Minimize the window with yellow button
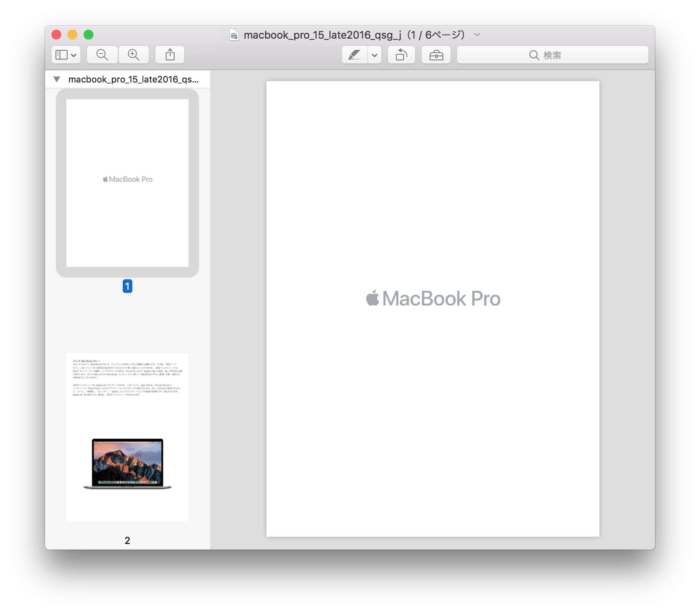This screenshot has height=614, width=700. (72, 35)
